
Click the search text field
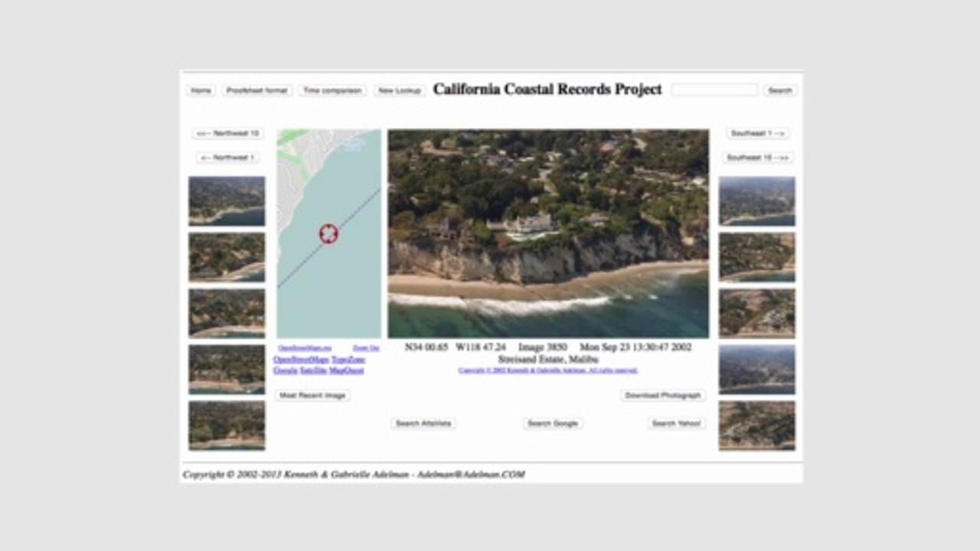tap(714, 90)
